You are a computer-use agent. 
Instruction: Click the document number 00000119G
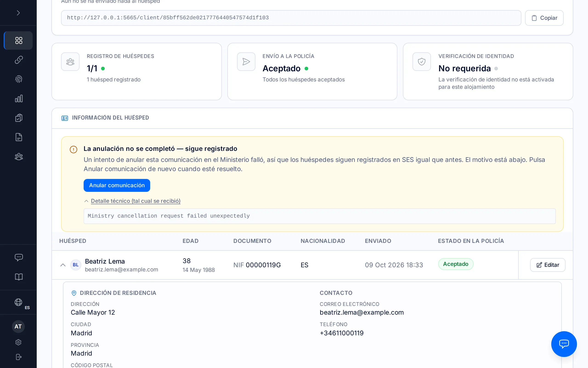(263, 265)
